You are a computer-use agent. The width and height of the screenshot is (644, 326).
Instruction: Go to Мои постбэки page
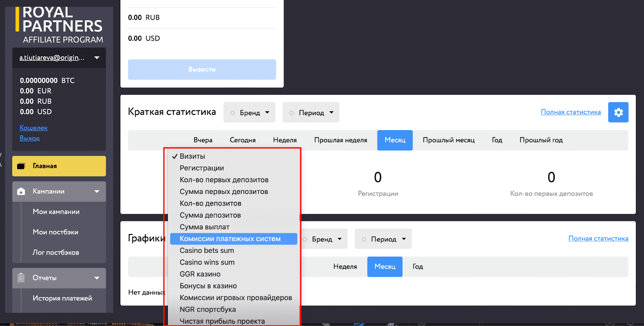pos(56,232)
